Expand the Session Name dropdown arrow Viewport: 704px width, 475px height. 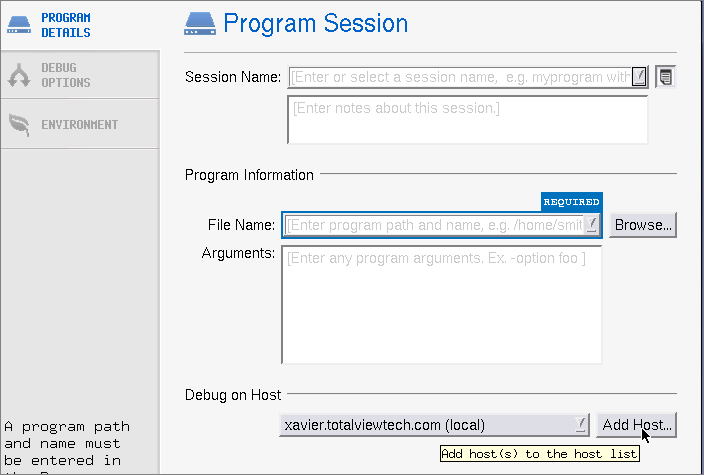pos(639,77)
